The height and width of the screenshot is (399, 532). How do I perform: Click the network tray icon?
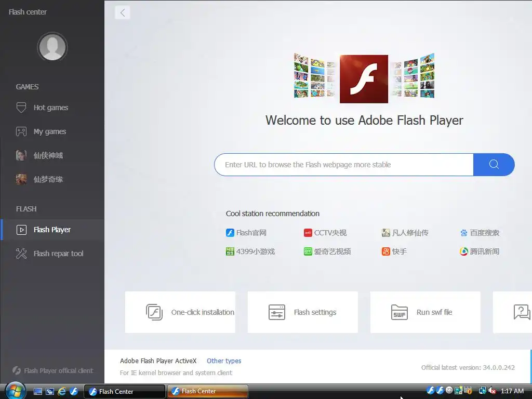click(x=482, y=391)
